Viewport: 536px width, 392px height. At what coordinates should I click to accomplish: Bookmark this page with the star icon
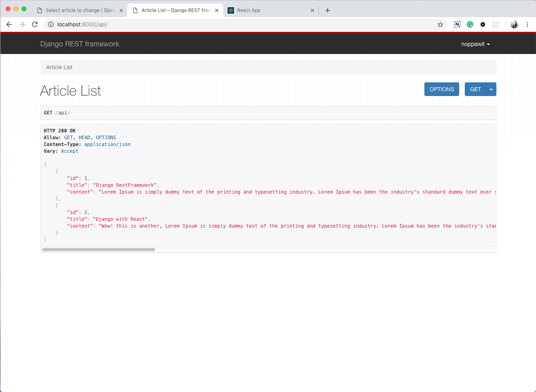tap(440, 24)
